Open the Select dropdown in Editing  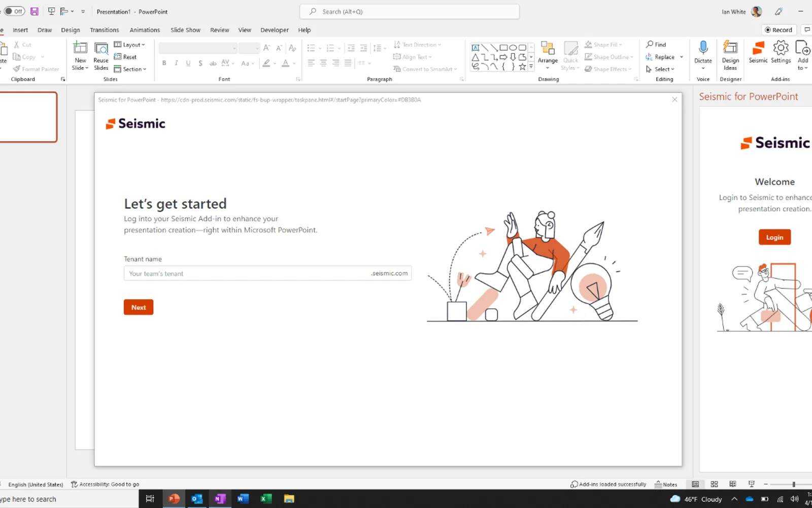[x=660, y=69]
